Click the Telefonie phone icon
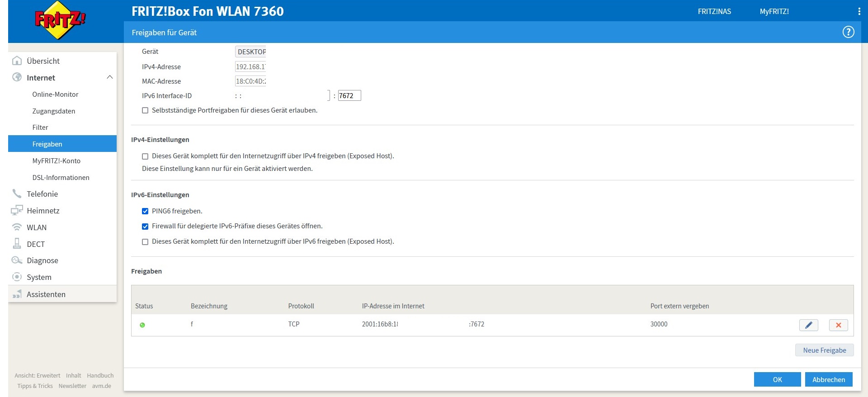 tap(17, 194)
